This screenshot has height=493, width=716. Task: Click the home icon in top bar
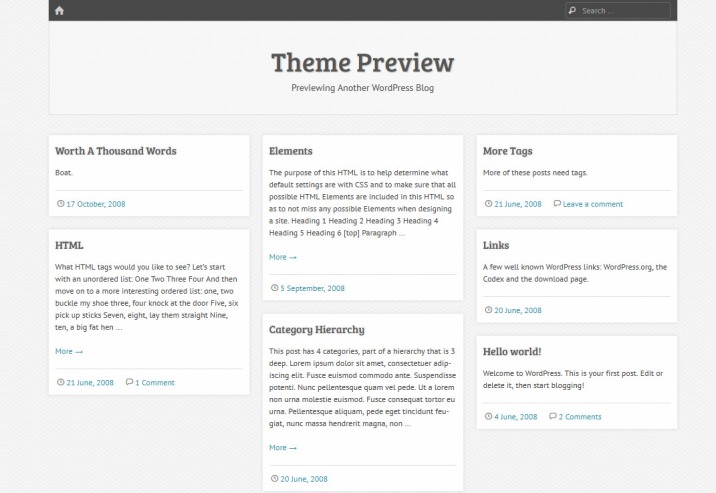tap(59, 10)
